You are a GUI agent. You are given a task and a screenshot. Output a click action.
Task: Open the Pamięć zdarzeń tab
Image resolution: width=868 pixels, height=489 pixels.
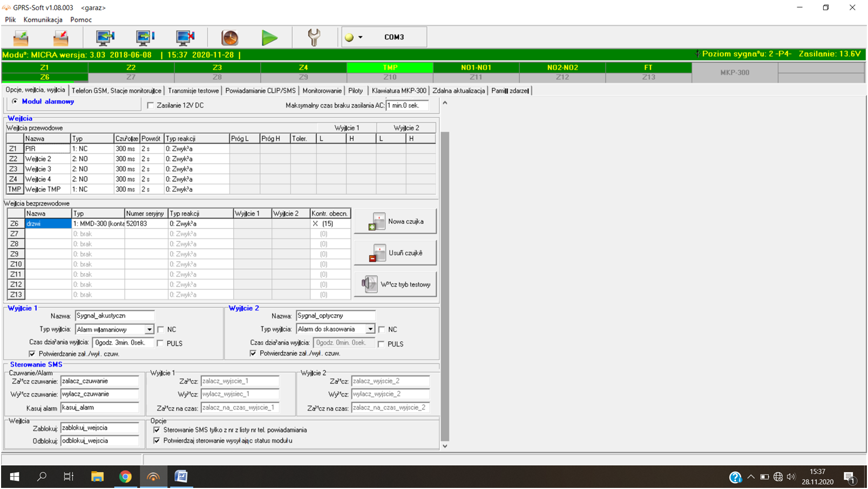point(510,91)
